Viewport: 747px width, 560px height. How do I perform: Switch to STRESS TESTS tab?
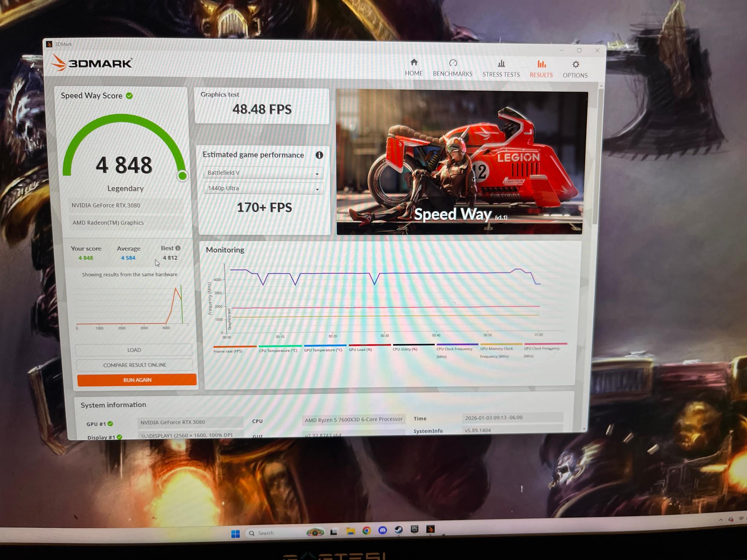click(501, 69)
